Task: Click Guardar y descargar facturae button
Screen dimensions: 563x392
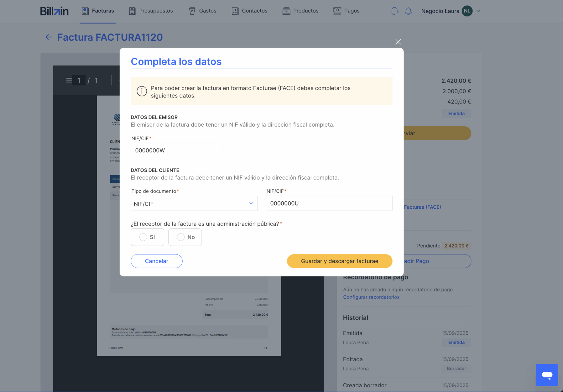Action: click(x=339, y=261)
